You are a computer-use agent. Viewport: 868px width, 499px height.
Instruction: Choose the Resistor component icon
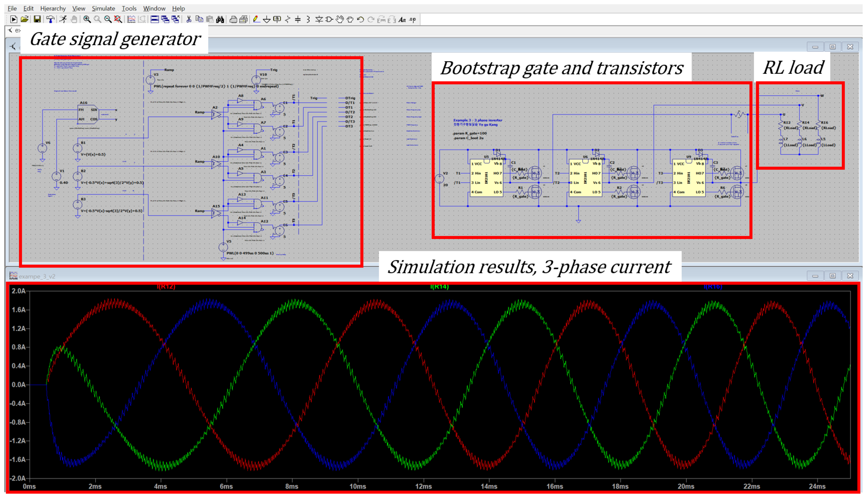pos(287,20)
